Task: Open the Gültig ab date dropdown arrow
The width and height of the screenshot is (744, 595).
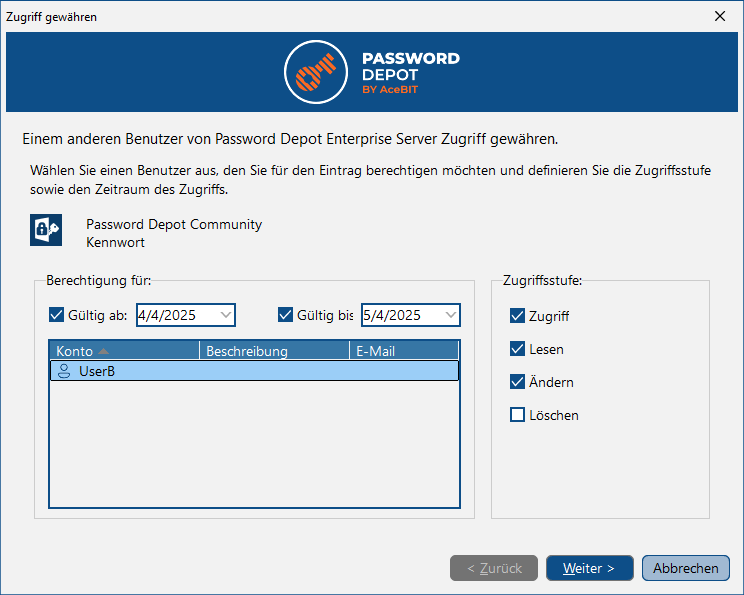Action: 226,315
